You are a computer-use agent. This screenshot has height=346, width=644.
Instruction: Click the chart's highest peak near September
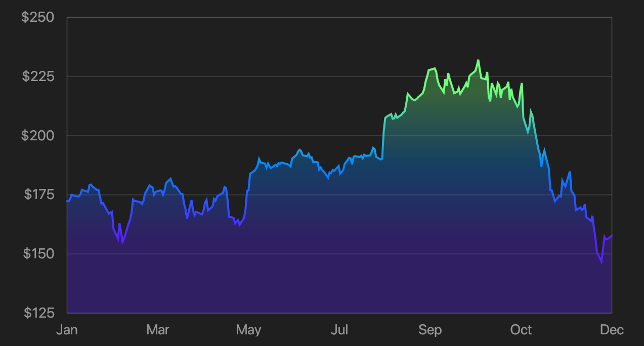click(x=478, y=61)
